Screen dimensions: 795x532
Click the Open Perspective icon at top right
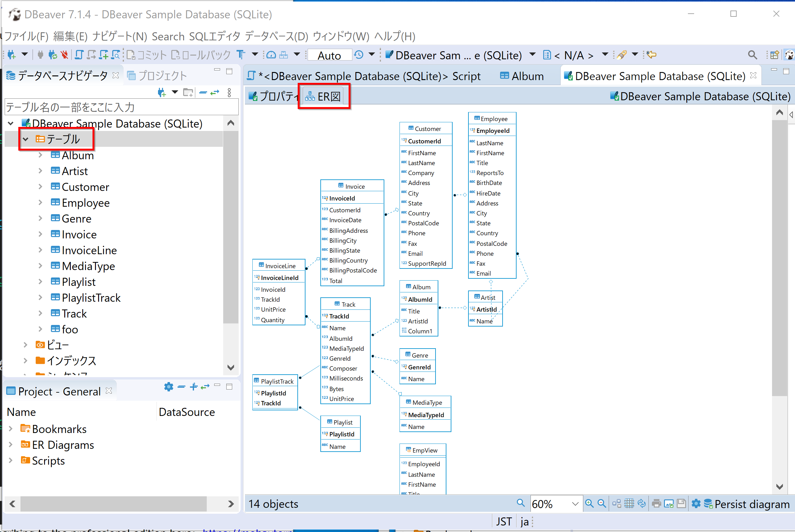pos(774,55)
